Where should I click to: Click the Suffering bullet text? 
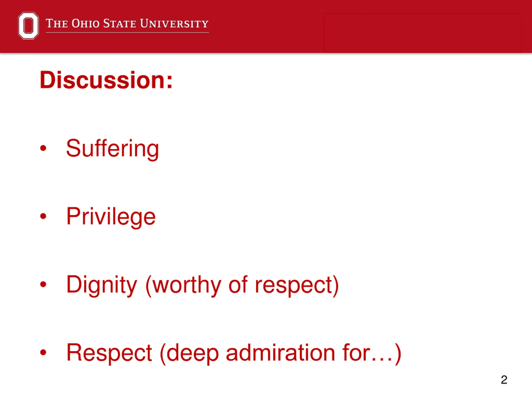tap(112, 149)
